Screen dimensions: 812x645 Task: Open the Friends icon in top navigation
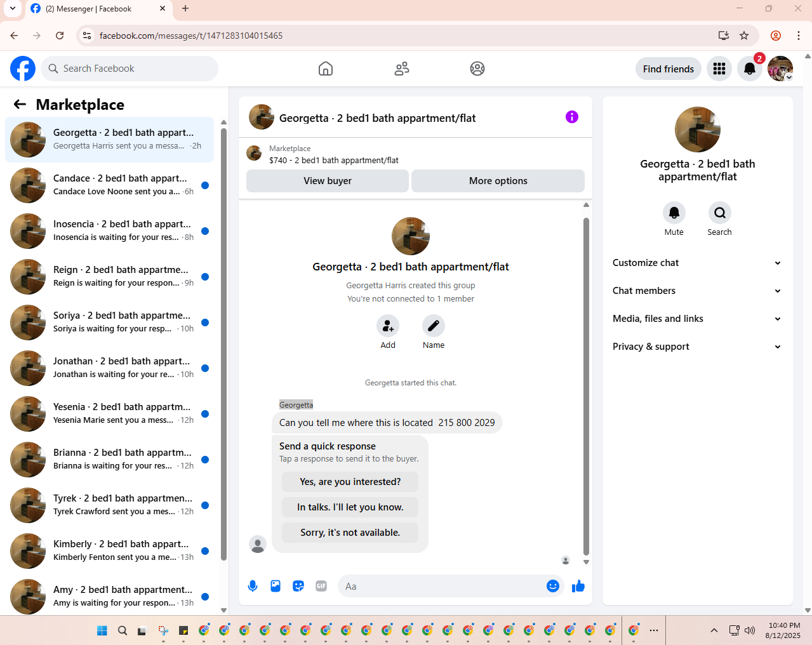coord(402,69)
